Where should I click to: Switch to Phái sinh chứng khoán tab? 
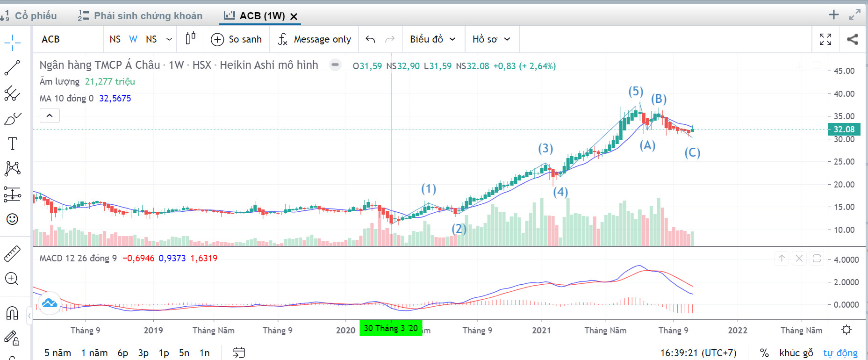point(140,15)
